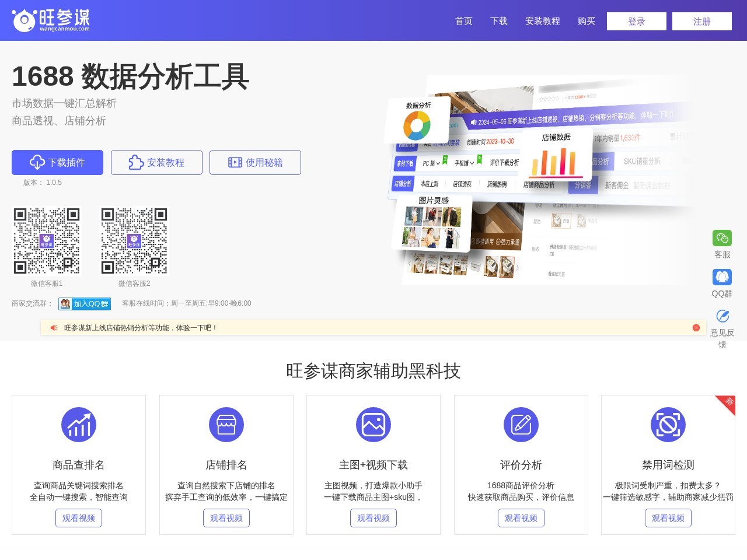Close the announcement bar with red X

[x=696, y=328]
